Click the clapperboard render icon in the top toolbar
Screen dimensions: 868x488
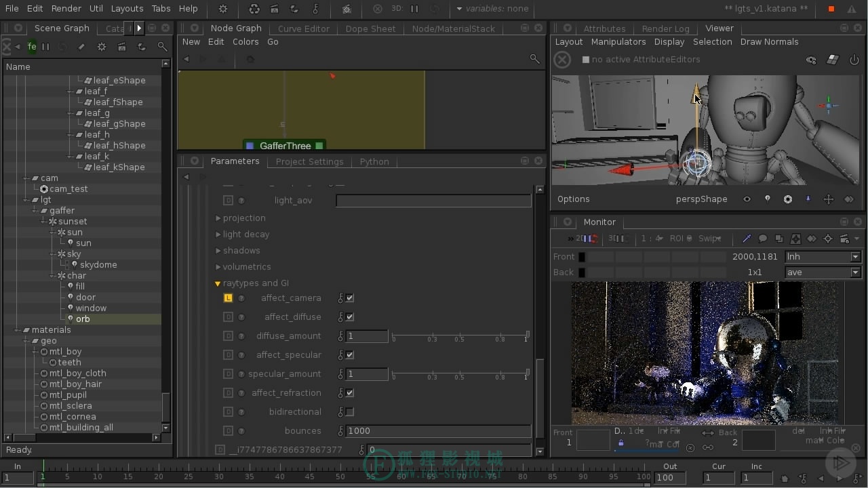[274, 9]
